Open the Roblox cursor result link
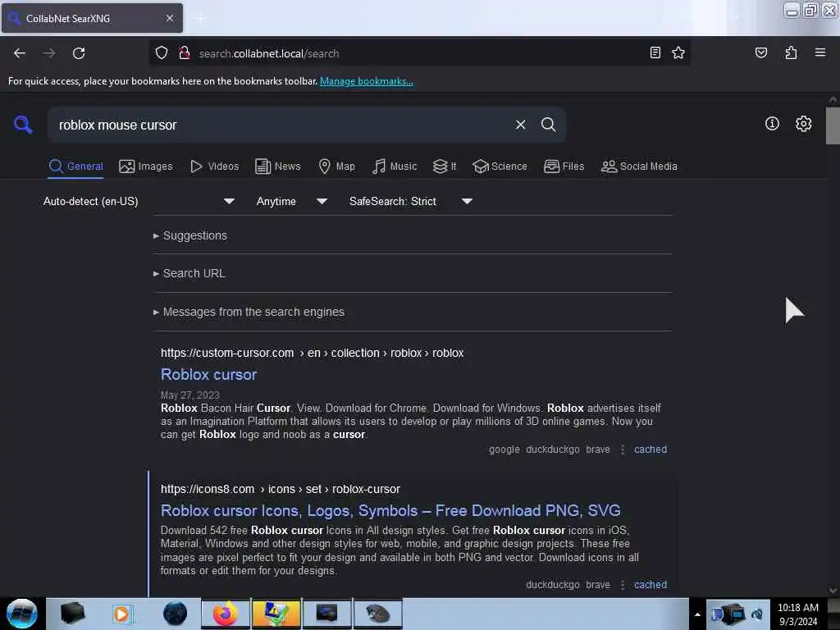Image resolution: width=840 pixels, height=630 pixels. pyautogui.click(x=209, y=374)
